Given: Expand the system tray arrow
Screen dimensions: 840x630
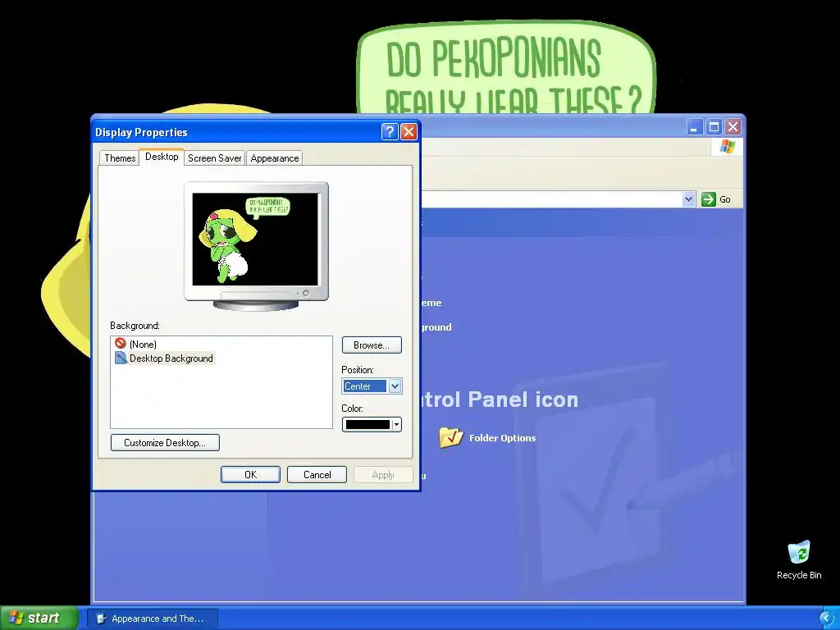Looking at the screenshot, I should point(826,619).
